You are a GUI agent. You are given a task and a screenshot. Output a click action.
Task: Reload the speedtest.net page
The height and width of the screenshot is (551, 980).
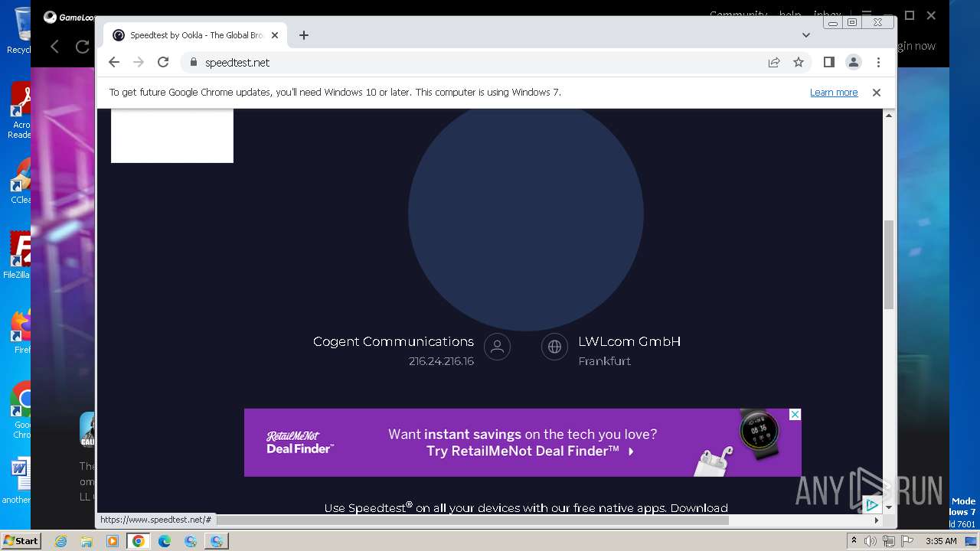163,62
